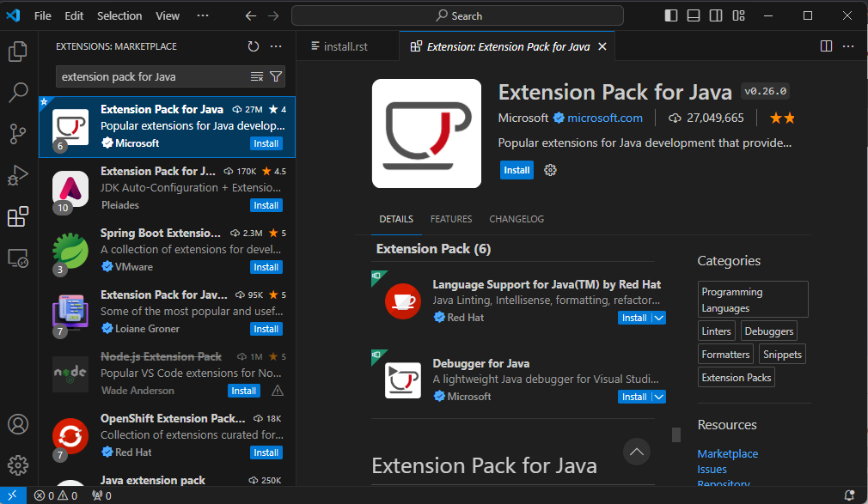Switch to the CHANGELOG tab
868x504 pixels.
pos(517,219)
